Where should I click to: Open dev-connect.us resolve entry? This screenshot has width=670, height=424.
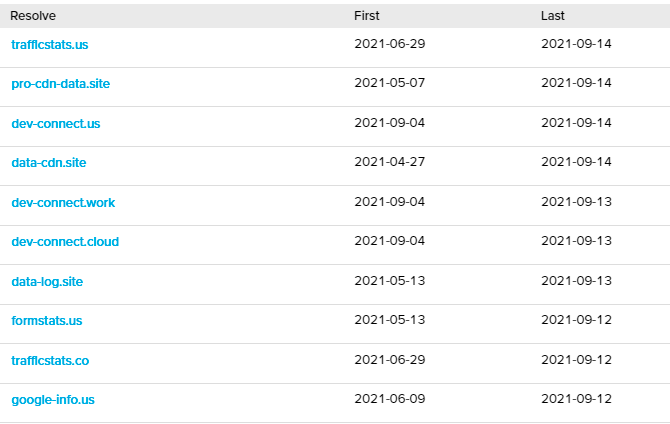click(55, 124)
